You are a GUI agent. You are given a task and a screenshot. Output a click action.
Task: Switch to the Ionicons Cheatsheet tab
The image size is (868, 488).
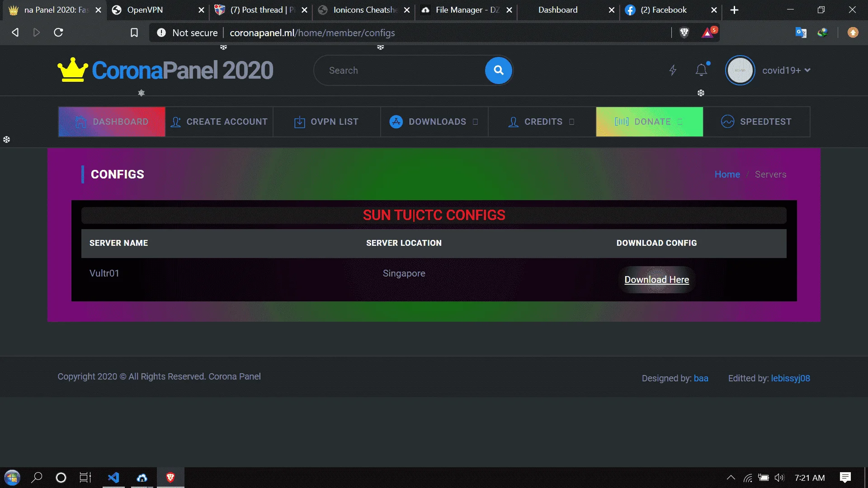point(363,10)
